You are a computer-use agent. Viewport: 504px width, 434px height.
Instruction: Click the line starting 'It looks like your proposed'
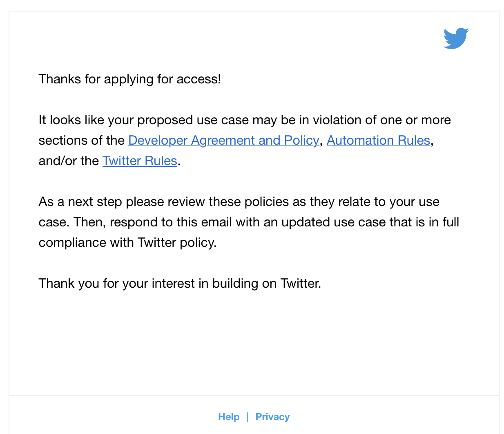click(245, 120)
